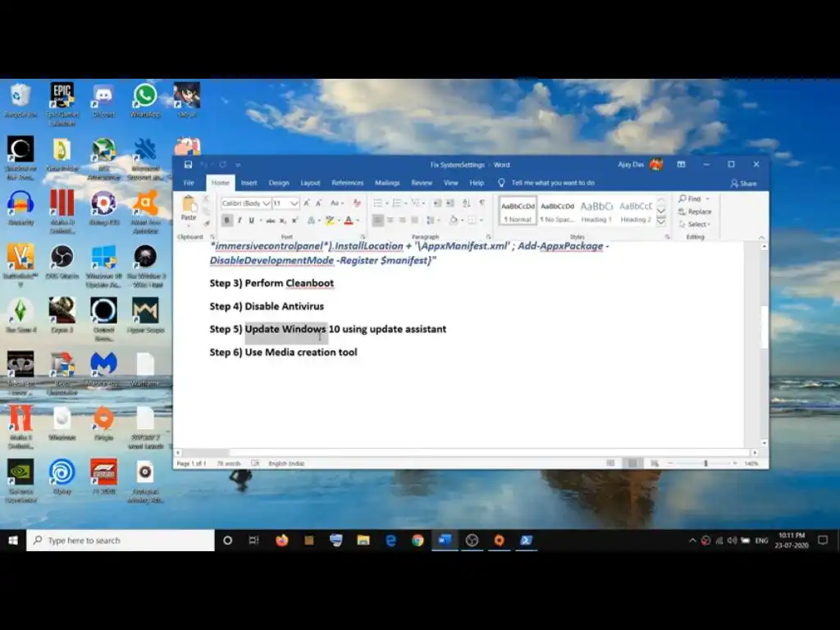Toggle the Show/Hide paragraph marks button
The height and width of the screenshot is (630, 840).
482,203
